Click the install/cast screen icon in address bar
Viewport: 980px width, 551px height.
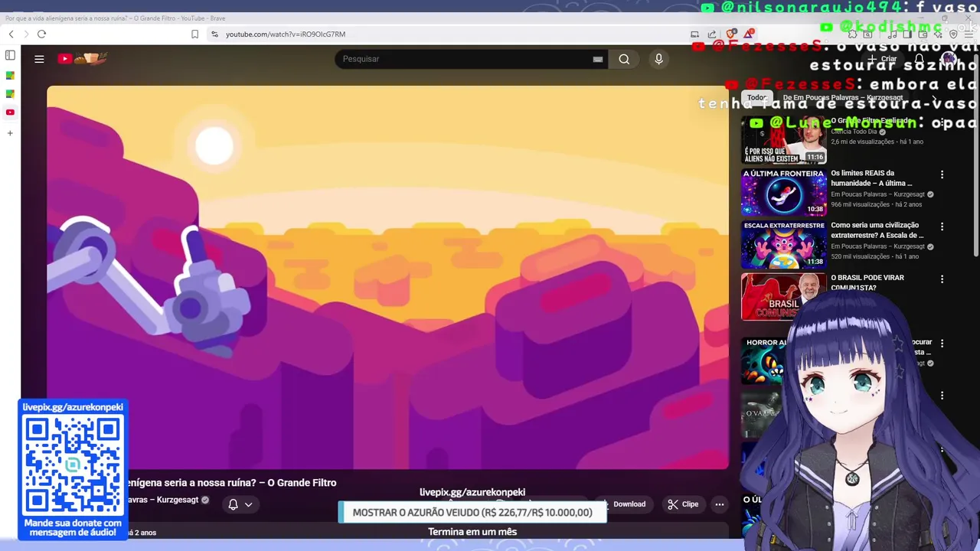coord(694,34)
